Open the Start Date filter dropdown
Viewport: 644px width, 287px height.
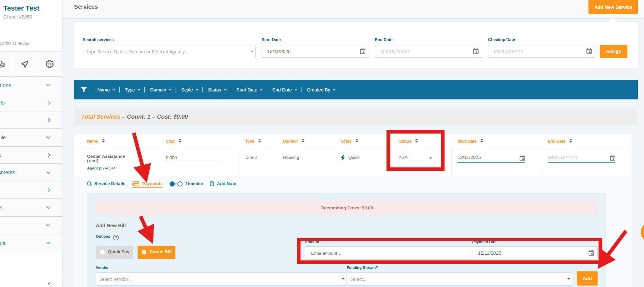click(249, 90)
